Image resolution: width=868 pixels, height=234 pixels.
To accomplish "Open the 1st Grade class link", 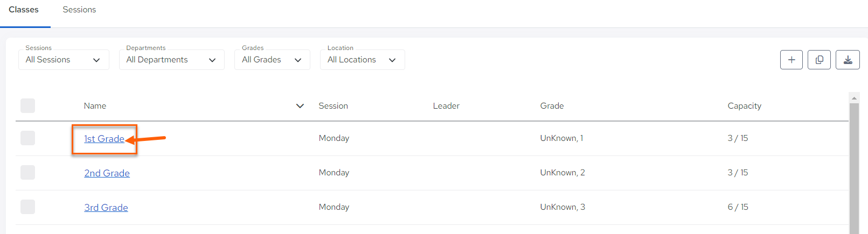I will tap(104, 139).
